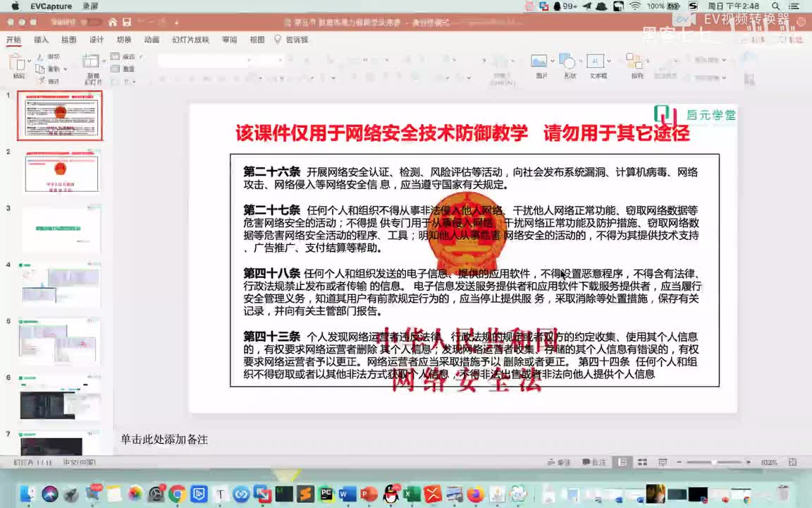Open Microsoft Word from the Dock

coord(347,493)
